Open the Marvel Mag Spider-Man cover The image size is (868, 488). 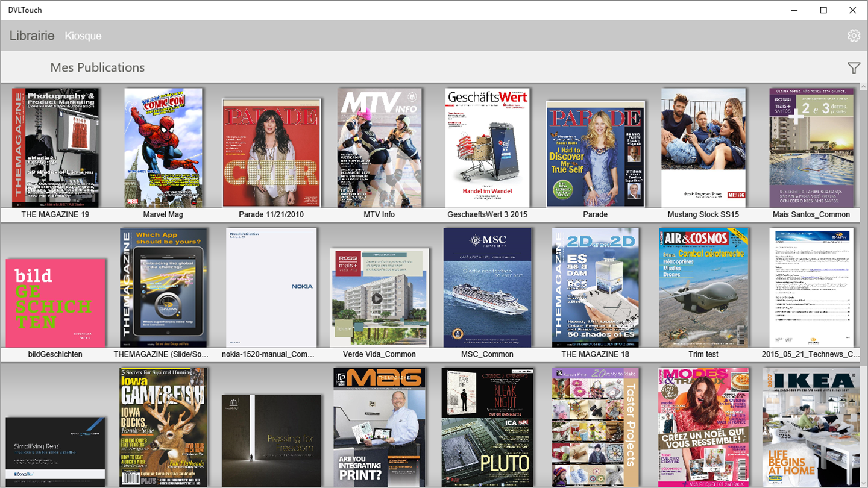pyautogui.click(x=163, y=148)
